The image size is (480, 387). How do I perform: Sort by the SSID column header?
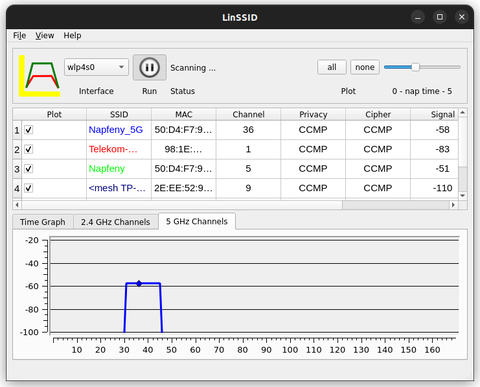(119, 114)
